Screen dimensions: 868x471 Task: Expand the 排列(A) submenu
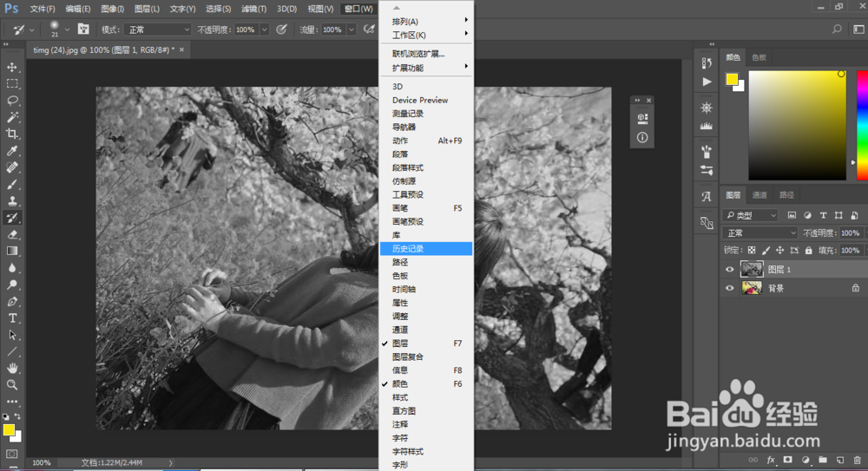click(x=426, y=22)
